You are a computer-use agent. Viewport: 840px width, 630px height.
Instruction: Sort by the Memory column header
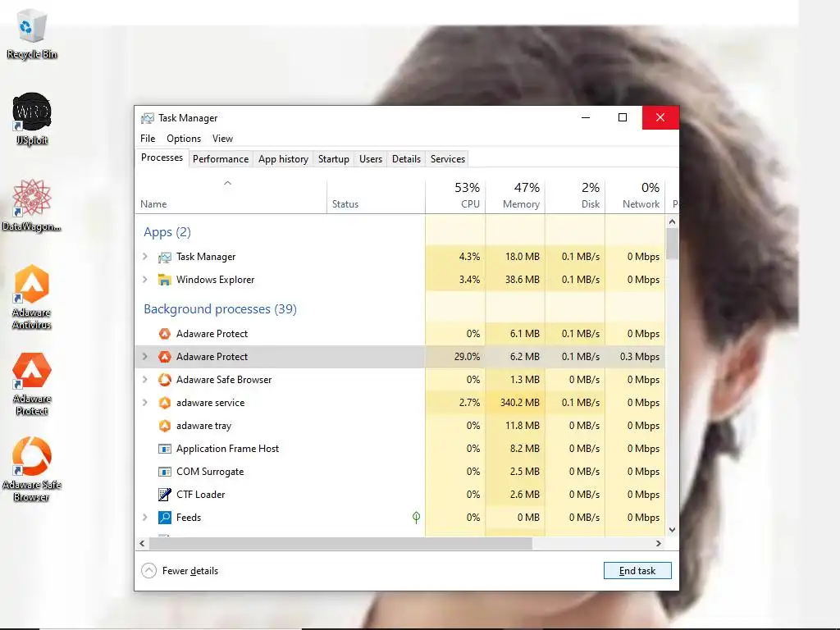coord(515,197)
